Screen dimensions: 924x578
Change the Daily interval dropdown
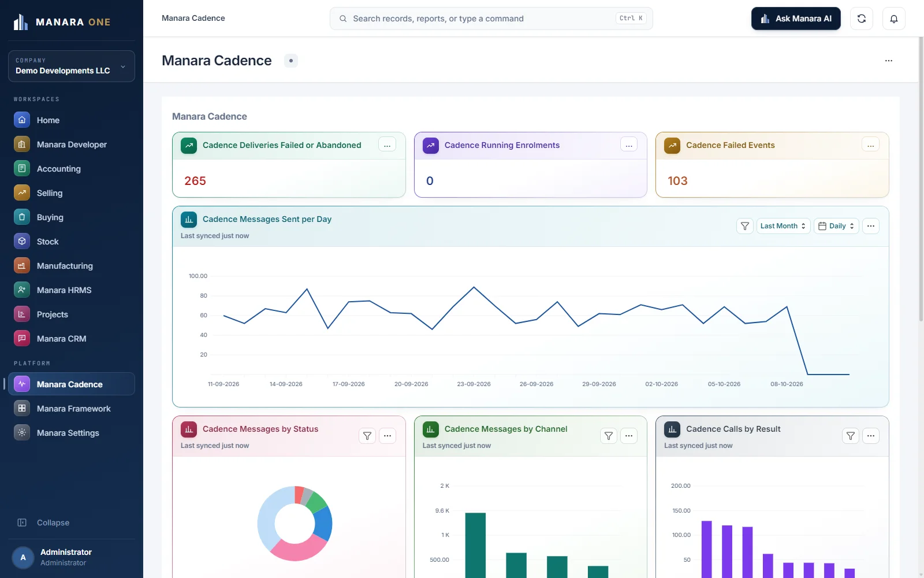837,226
